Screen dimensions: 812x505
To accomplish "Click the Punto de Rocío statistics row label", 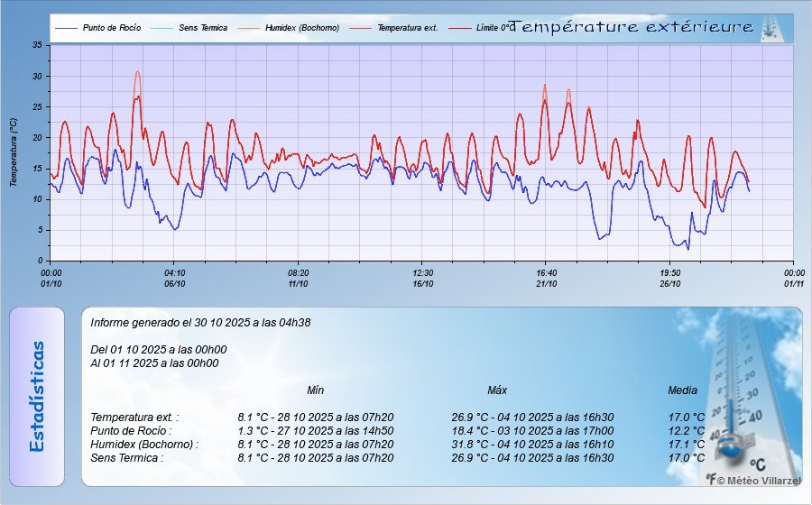I will tap(129, 431).
